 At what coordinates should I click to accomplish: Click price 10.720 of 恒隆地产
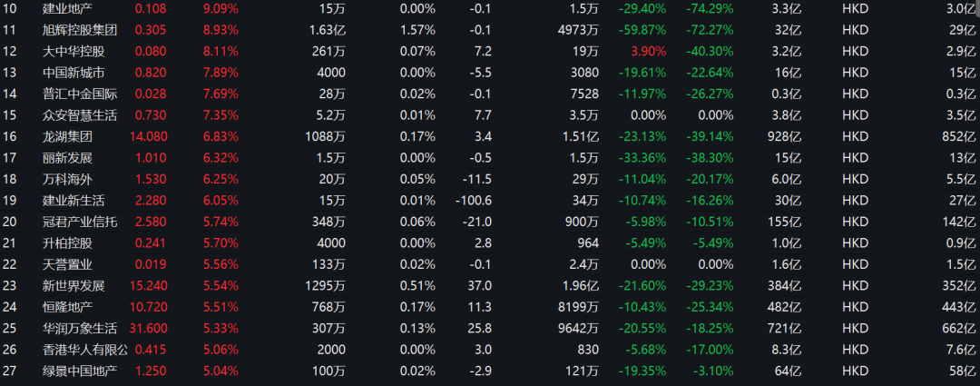(148, 307)
